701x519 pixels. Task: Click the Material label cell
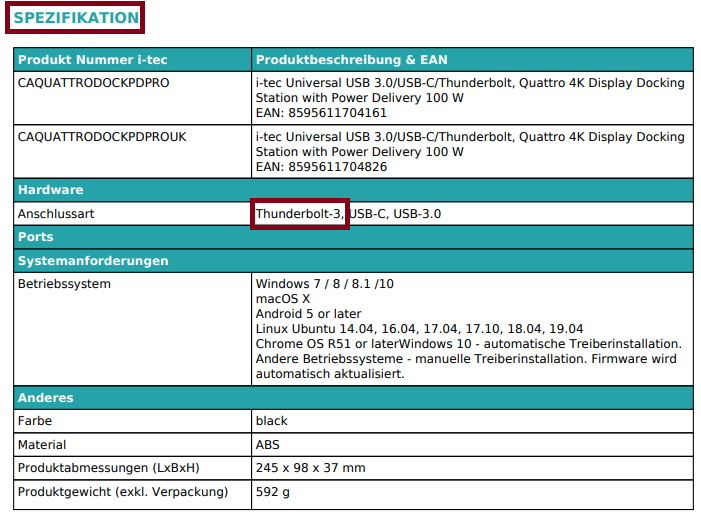pos(132,445)
